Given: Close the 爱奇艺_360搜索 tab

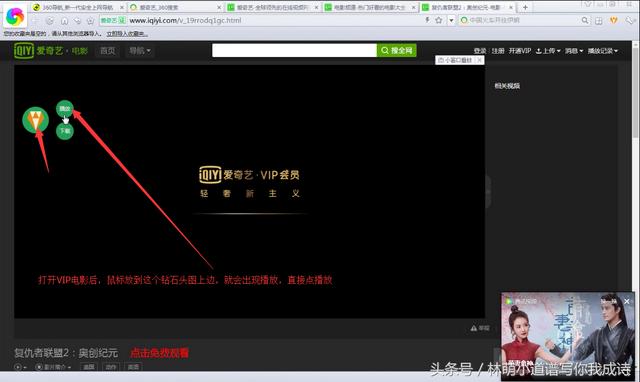Looking at the screenshot, I should [x=219, y=7].
